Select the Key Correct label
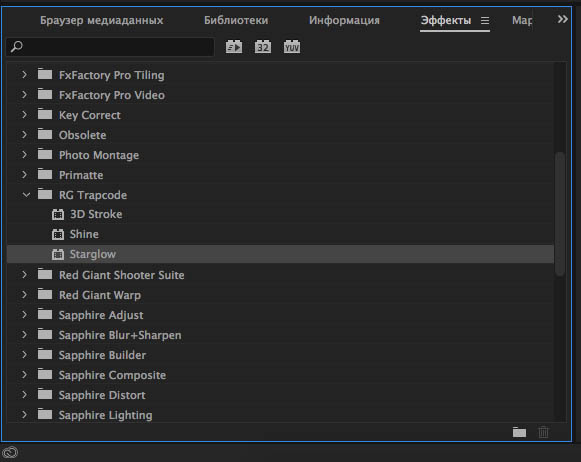581x462 pixels. tap(90, 115)
